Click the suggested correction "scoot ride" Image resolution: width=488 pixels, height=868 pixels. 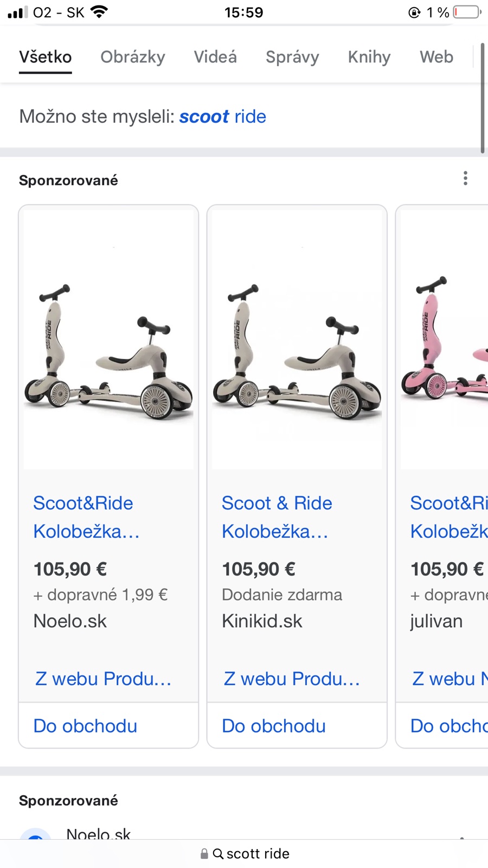tap(223, 117)
